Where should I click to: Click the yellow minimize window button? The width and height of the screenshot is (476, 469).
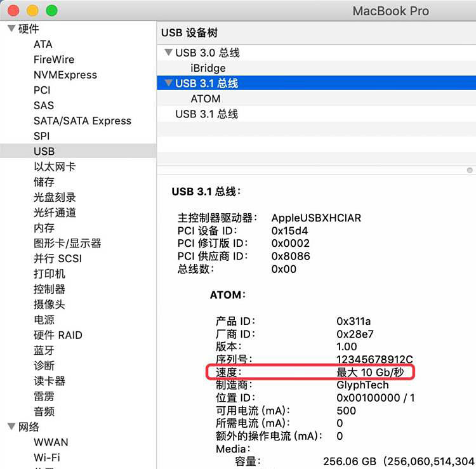tap(32, 10)
